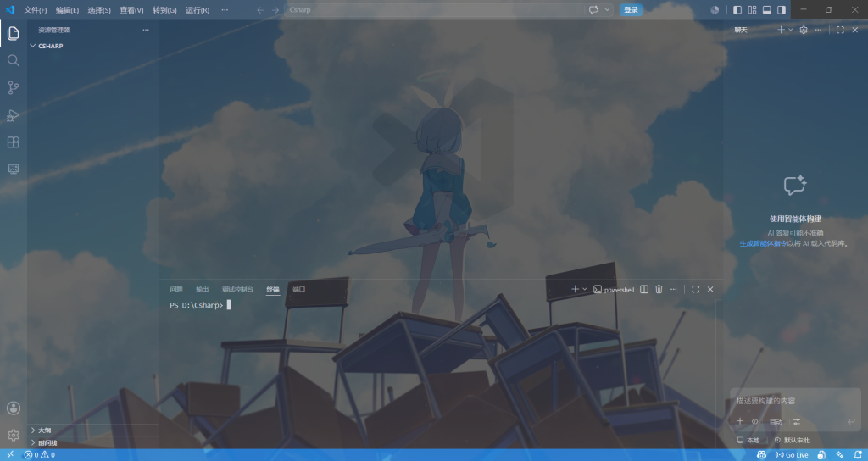Viewport: 868px width, 461px height.
Task: Click the background image icon in status bar
Action: (821, 455)
